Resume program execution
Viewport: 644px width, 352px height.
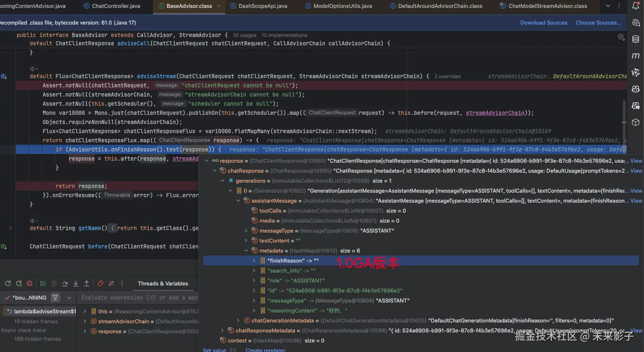coord(43,284)
